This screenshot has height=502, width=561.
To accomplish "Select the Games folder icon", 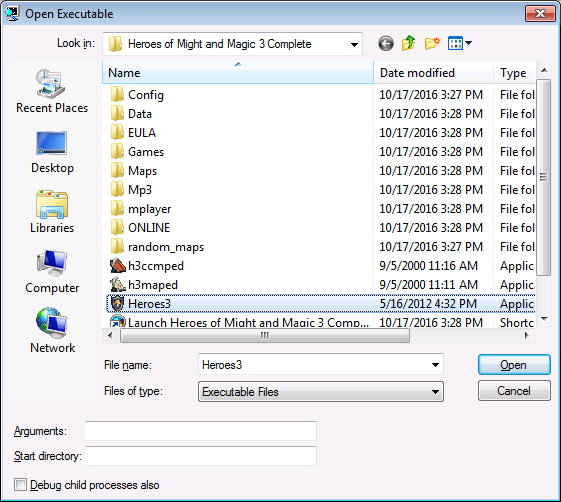I will click(117, 151).
